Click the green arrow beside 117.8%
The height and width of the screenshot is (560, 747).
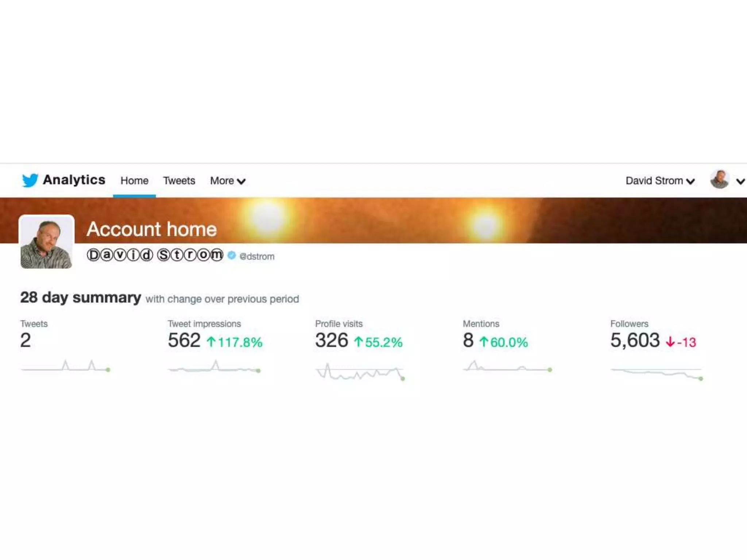click(x=211, y=342)
